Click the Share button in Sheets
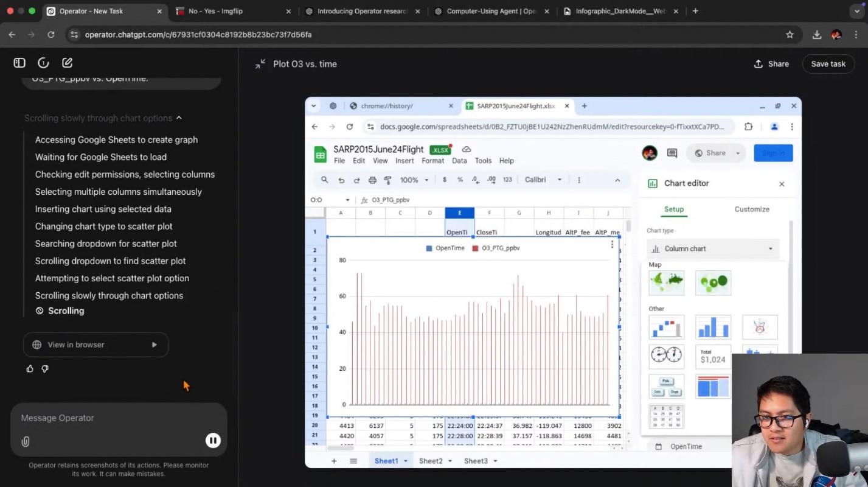This screenshot has height=487, width=868. point(709,153)
